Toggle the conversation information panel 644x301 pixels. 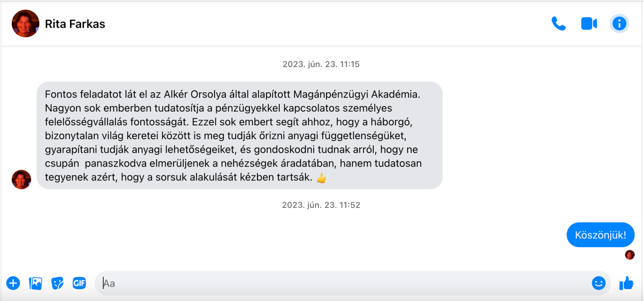[x=619, y=24]
